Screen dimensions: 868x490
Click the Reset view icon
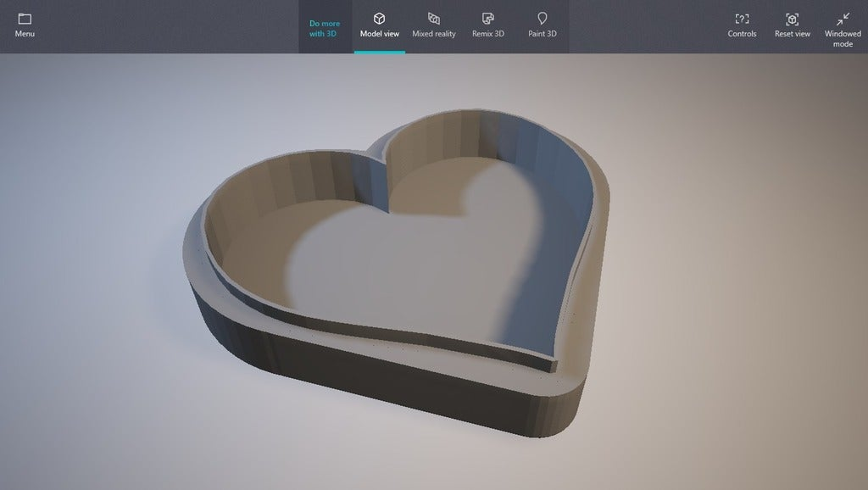click(x=792, y=17)
